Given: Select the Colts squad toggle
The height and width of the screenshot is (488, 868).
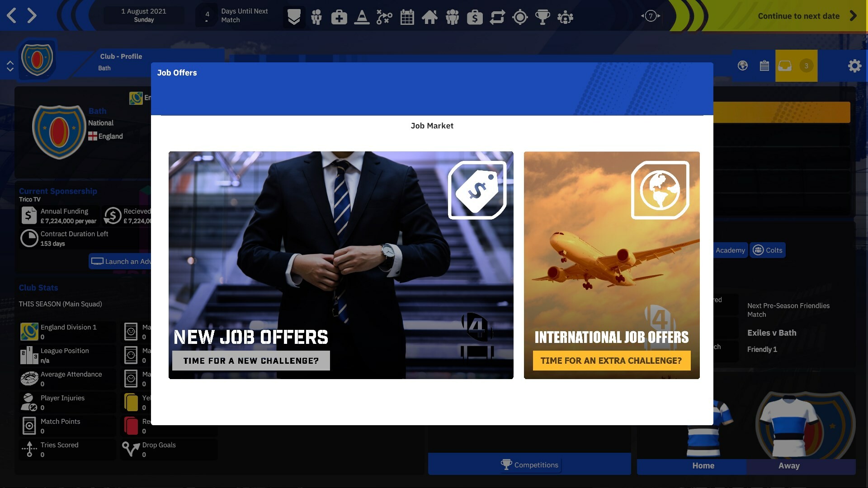Looking at the screenshot, I should (x=768, y=250).
